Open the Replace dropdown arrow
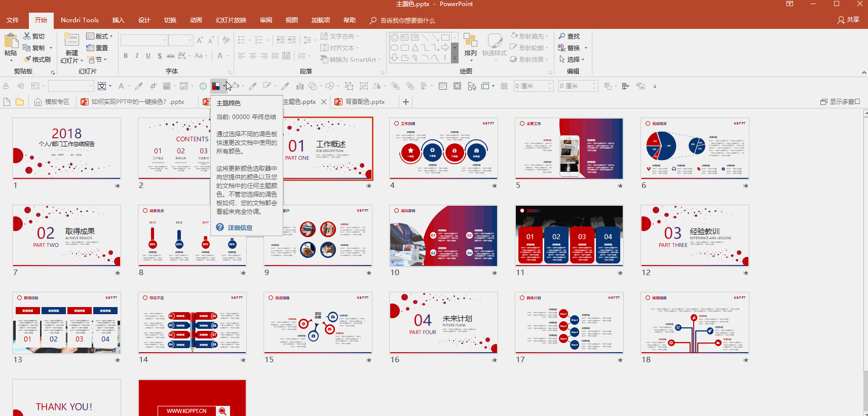The image size is (868, 416). [586, 48]
